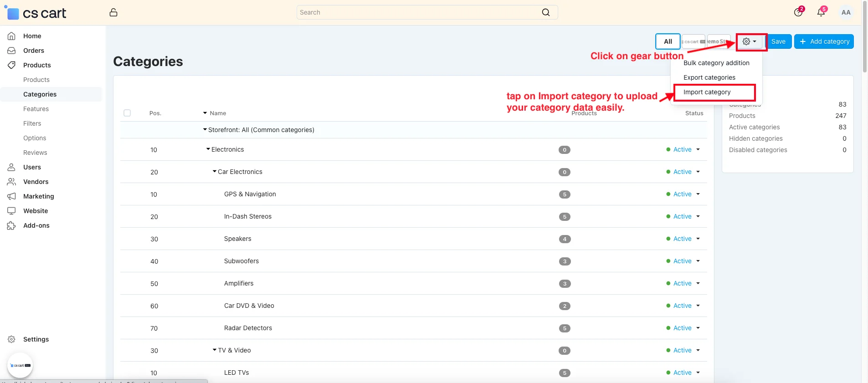
Task: Click the lock icon in header
Action: [113, 13]
